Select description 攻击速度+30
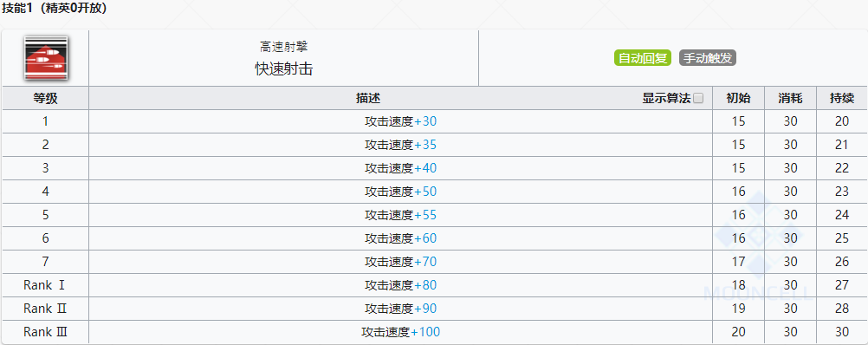 (401, 121)
